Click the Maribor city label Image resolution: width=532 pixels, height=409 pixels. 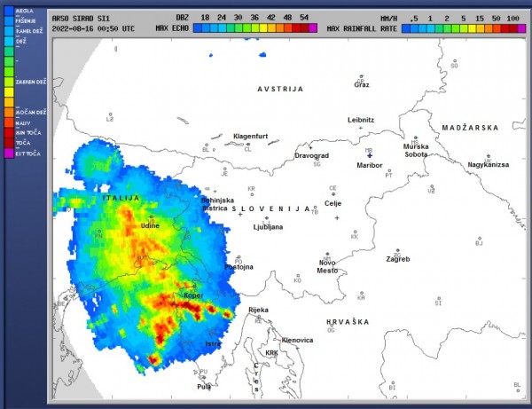coord(370,165)
